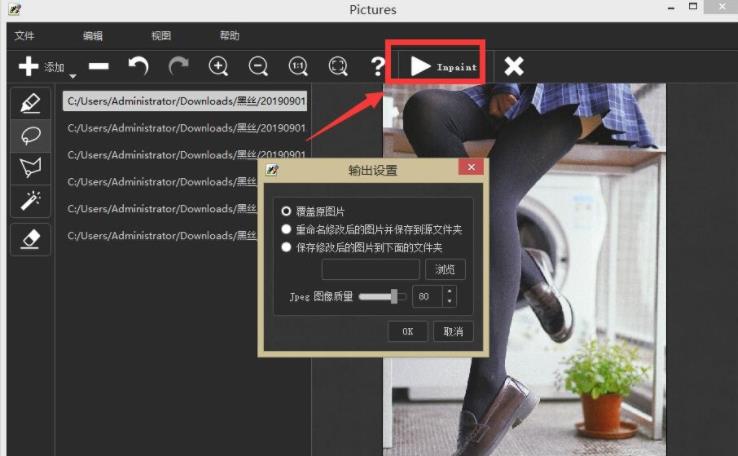
Task: Select the marker pencil tool
Action: (x=30, y=103)
